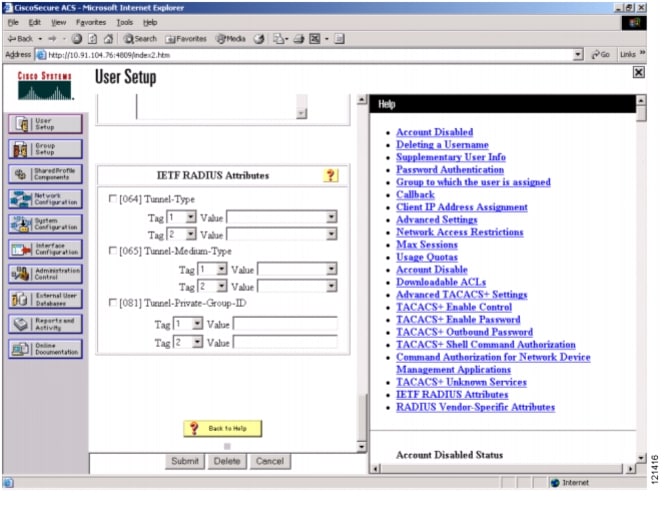Open Group Setup in the sidebar
Image resolution: width=672 pixels, height=521 pixels.
(x=45, y=149)
